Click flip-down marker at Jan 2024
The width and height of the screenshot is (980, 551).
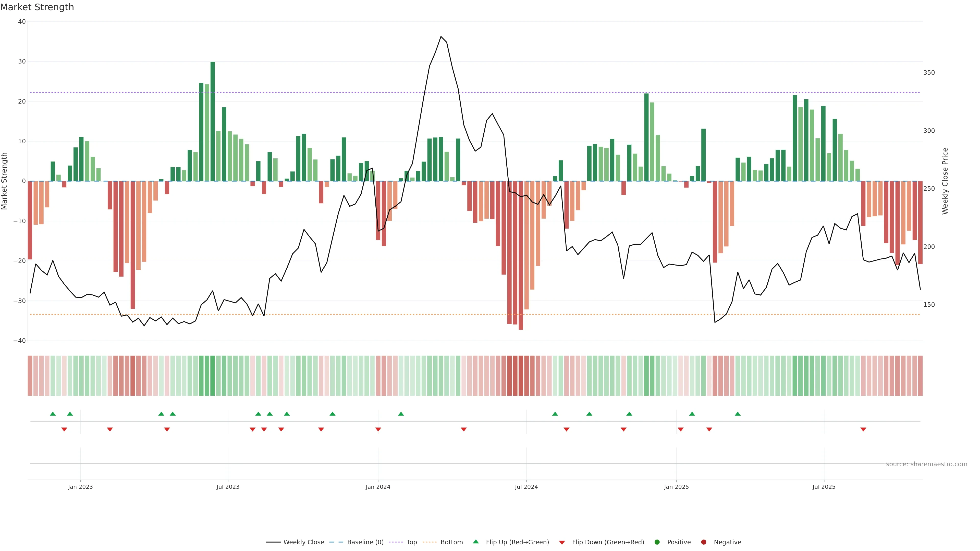378,429
